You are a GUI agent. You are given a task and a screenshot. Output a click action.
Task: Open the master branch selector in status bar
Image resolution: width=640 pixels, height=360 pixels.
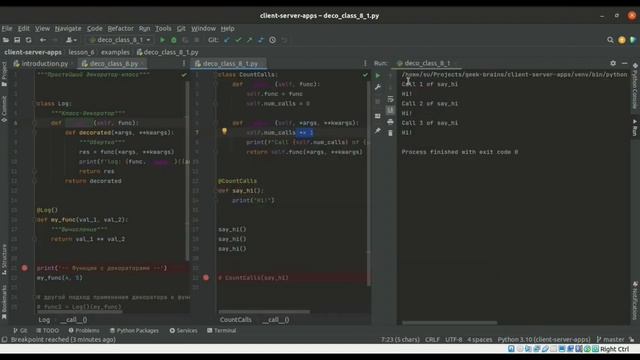tap(610, 340)
